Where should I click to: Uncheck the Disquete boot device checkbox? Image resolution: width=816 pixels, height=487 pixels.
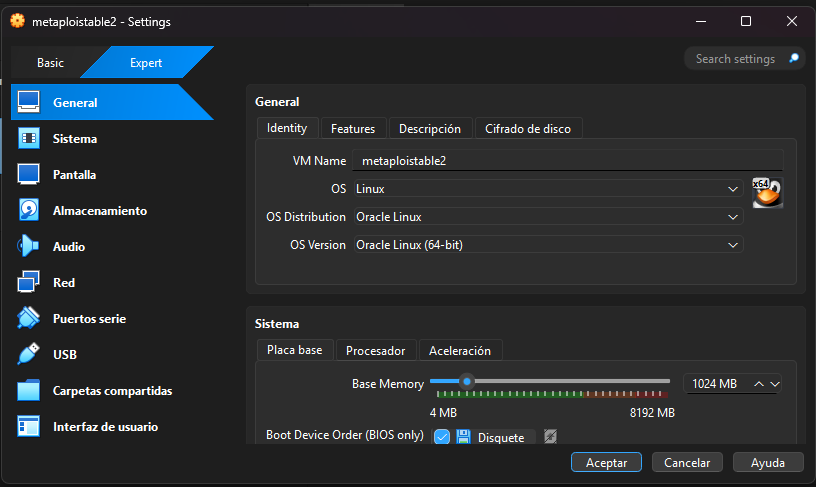[x=442, y=437]
